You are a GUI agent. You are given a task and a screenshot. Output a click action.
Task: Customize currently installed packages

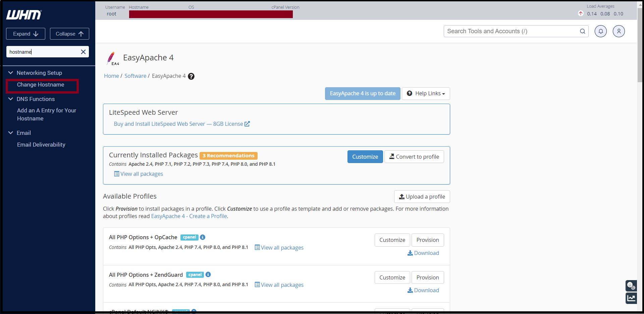pyautogui.click(x=365, y=157)
